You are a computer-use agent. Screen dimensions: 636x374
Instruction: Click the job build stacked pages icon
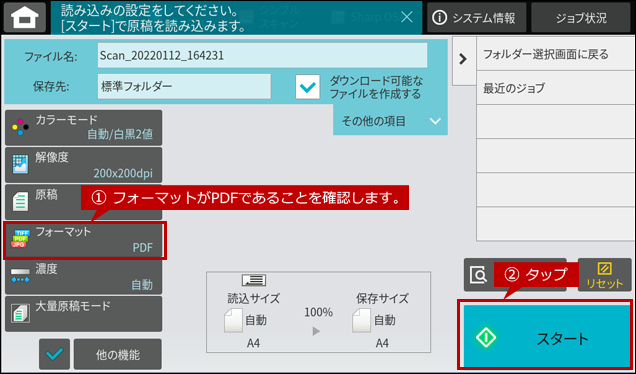[20, 314]
